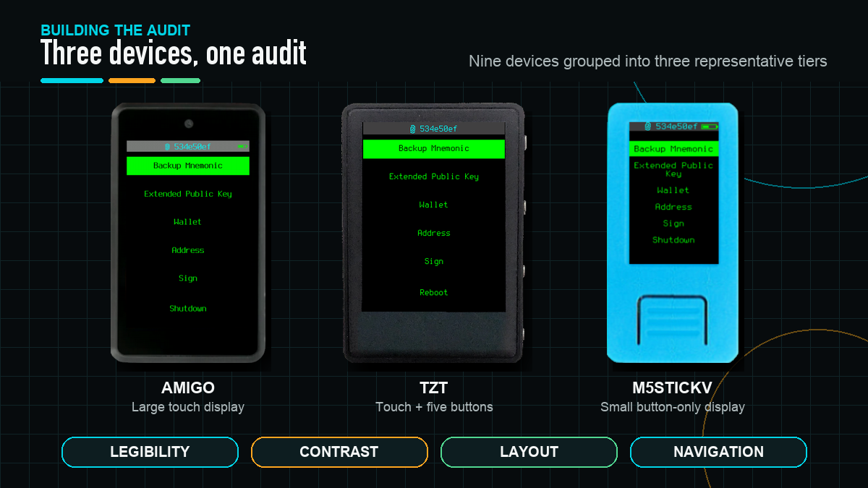
Task: Click the 'BUILDING THE AUDIT' heading
Action: (116, 30)
